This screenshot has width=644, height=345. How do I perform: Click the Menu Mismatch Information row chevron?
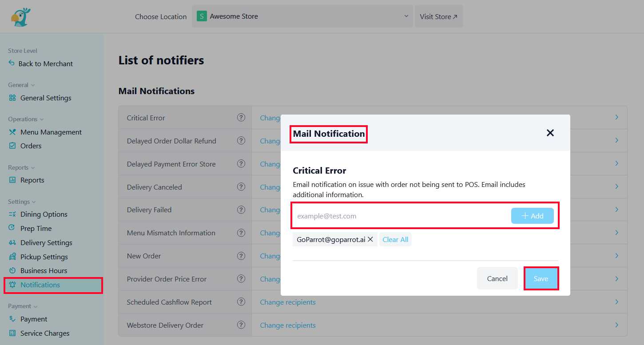pyautogui.click(x=617, y=232)
